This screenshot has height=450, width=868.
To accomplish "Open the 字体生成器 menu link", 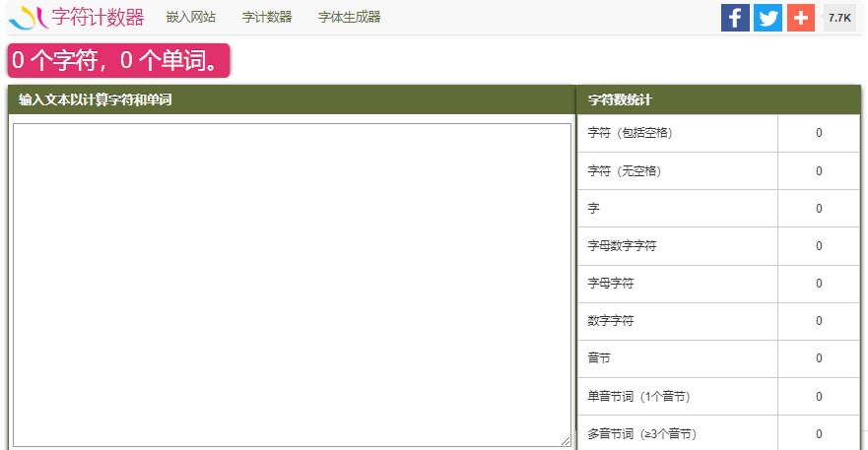I will point(350,17).
